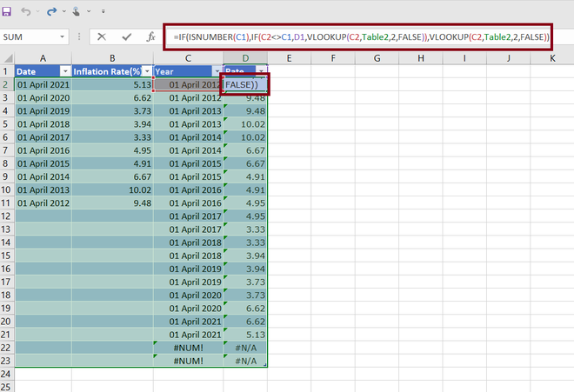
Task: Open the Date column filter dropdown
Action: coord(65,71)
